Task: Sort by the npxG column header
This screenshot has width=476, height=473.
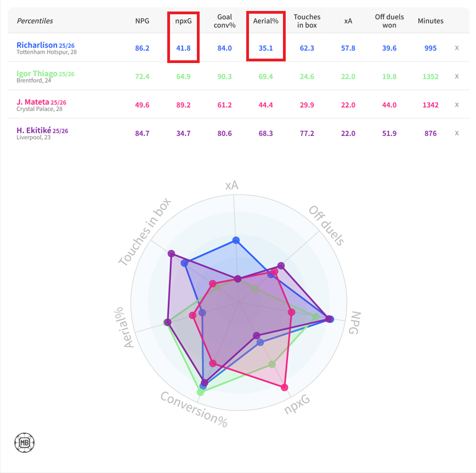Action: click(183, 21)
